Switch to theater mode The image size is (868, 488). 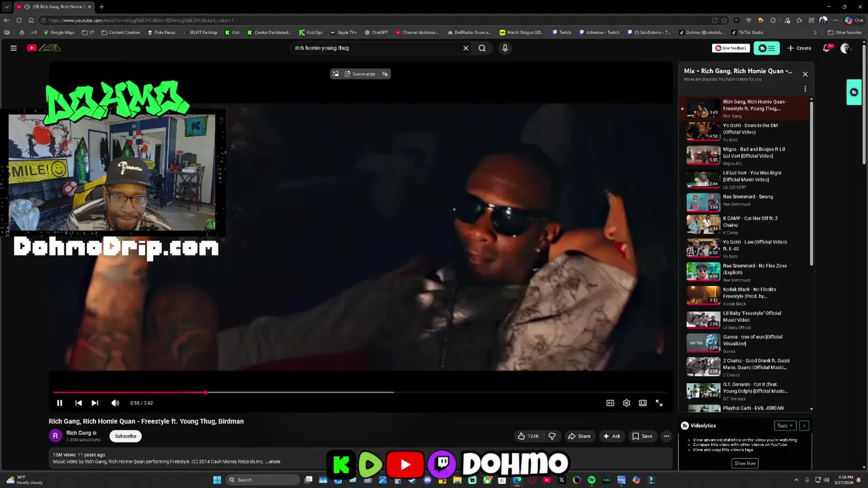pyautogui.click(x=643, y=403)
